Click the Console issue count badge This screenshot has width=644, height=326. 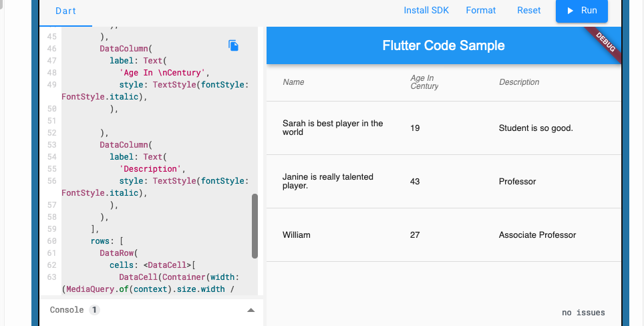tap(94, 310)
